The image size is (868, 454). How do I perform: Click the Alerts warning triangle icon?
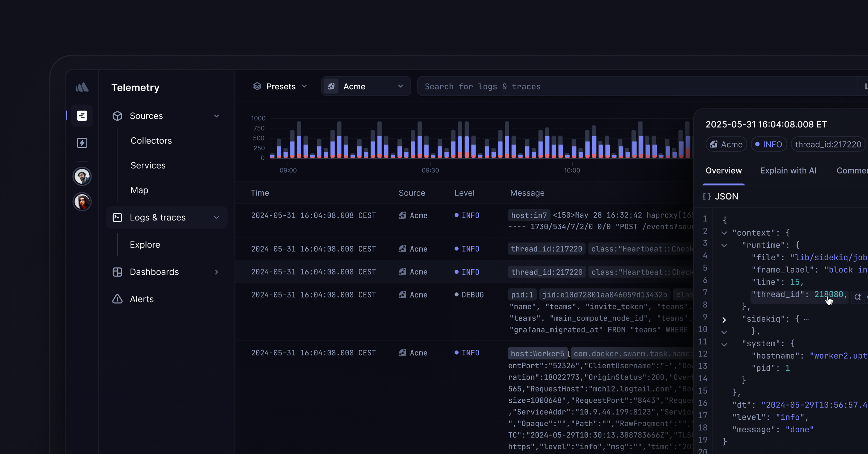pos(117,299)
